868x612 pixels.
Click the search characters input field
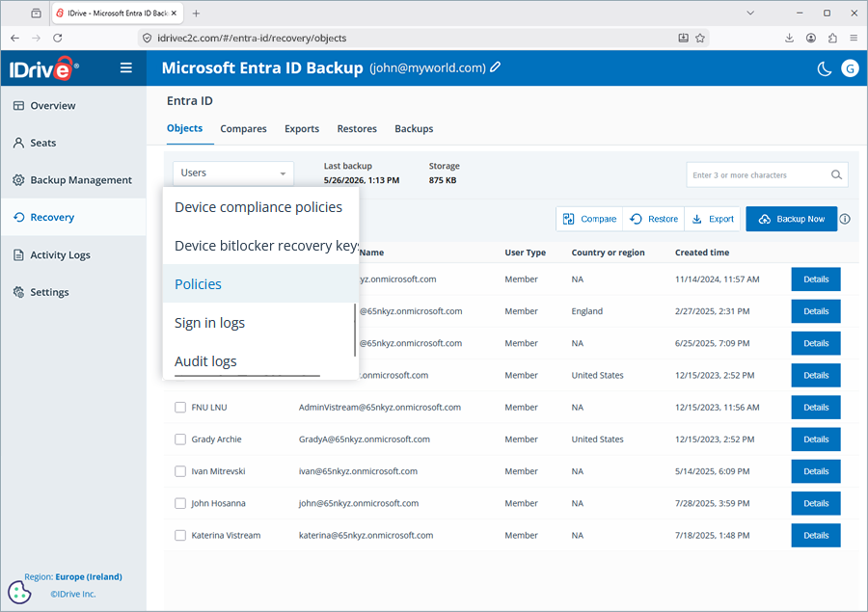point(758,174)
